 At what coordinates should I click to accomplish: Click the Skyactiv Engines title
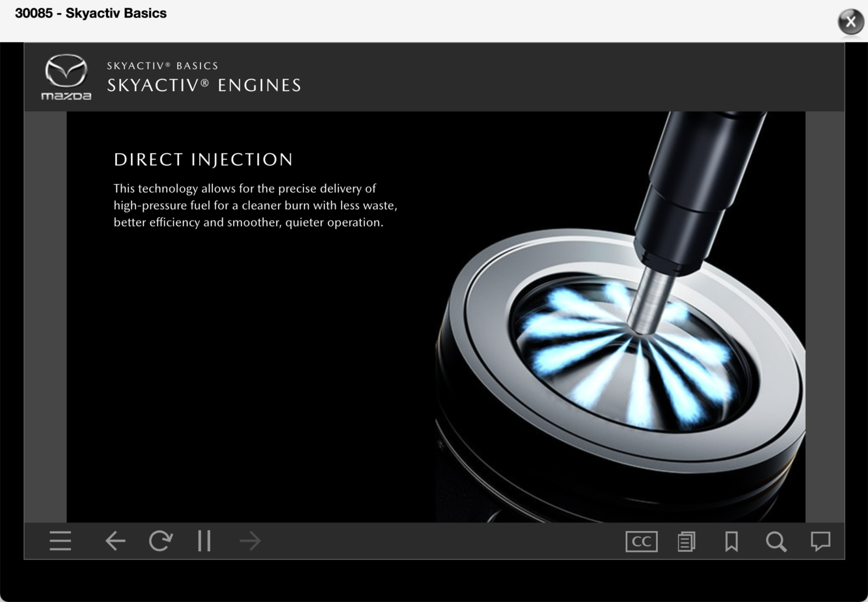click(x=204, y=85)
